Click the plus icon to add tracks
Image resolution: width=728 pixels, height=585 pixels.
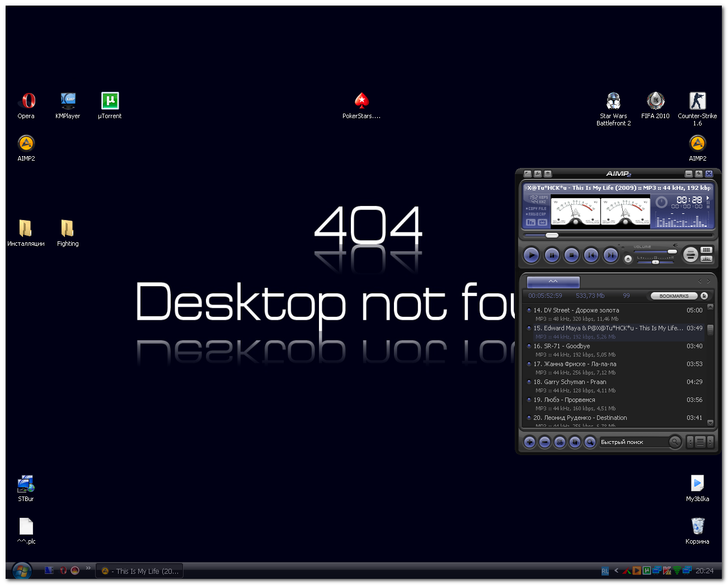pos(529,442)
